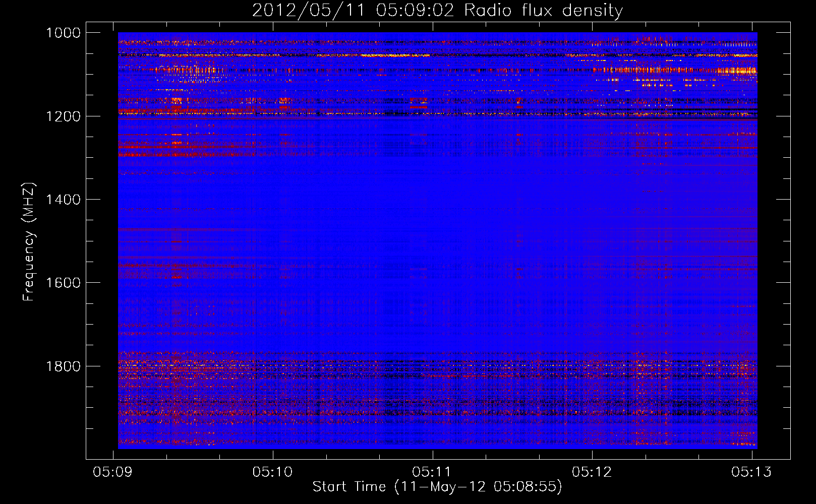The width and height of the screenshot is (816, 504).
Task: Click the 1600 frequency tick label
Action: point(63,283)
